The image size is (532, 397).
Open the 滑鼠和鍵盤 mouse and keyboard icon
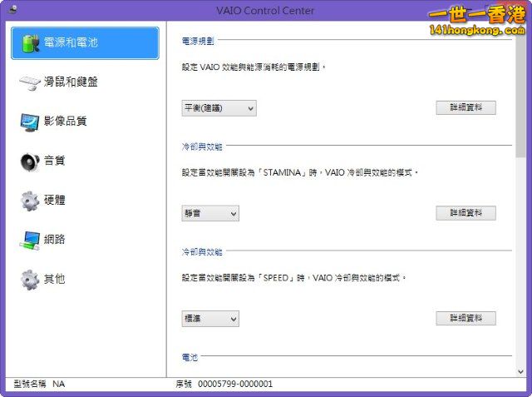tap(30, 82)
